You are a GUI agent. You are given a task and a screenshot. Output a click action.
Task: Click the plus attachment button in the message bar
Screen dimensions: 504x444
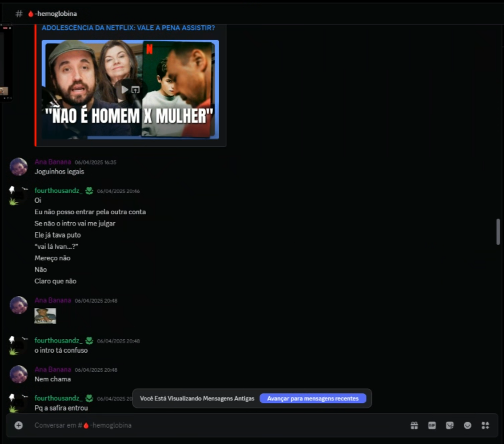click(x=19, y=426)
